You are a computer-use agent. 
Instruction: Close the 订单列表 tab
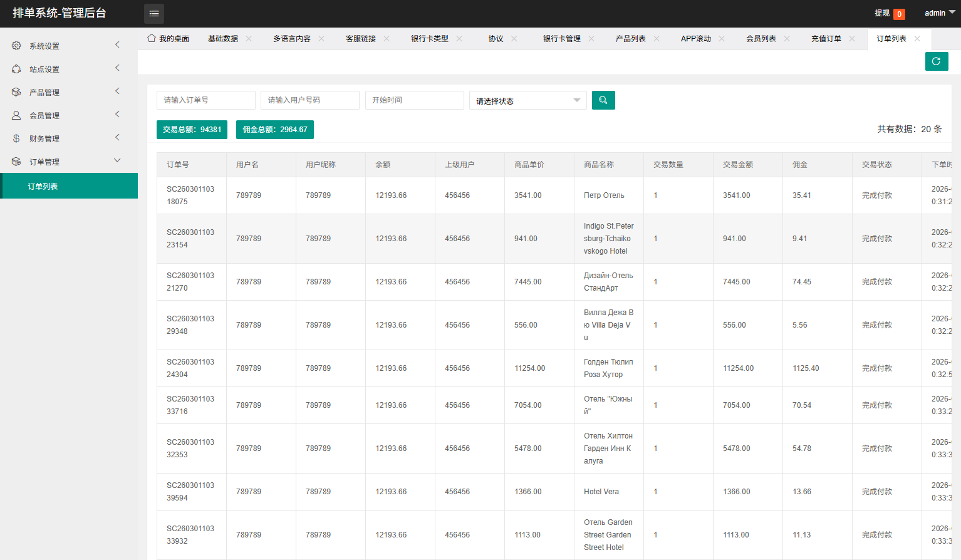click(917, 39)
